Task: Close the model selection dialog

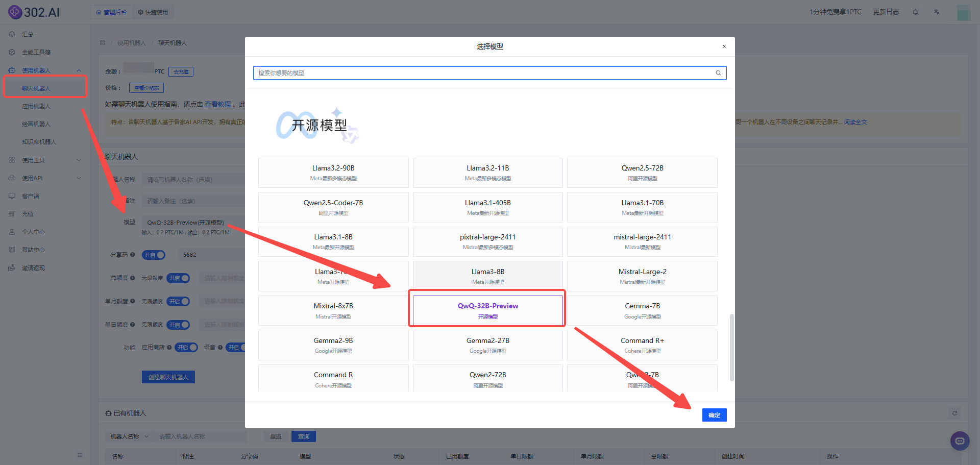Action: [724, 46]
